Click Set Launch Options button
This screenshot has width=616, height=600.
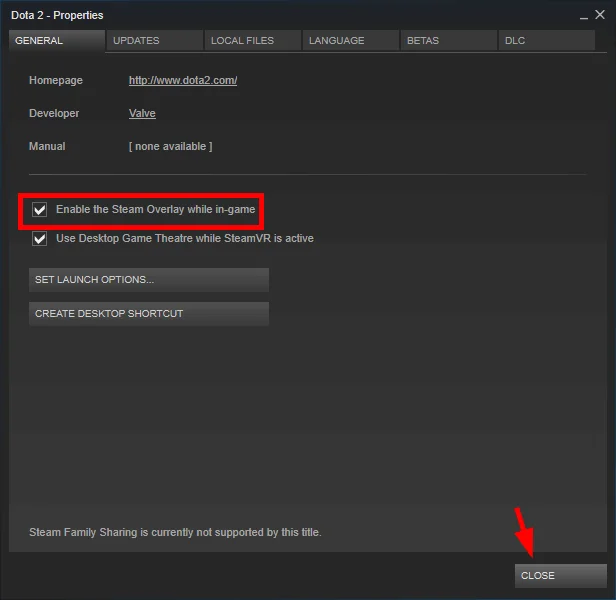(x=149, y=280)
